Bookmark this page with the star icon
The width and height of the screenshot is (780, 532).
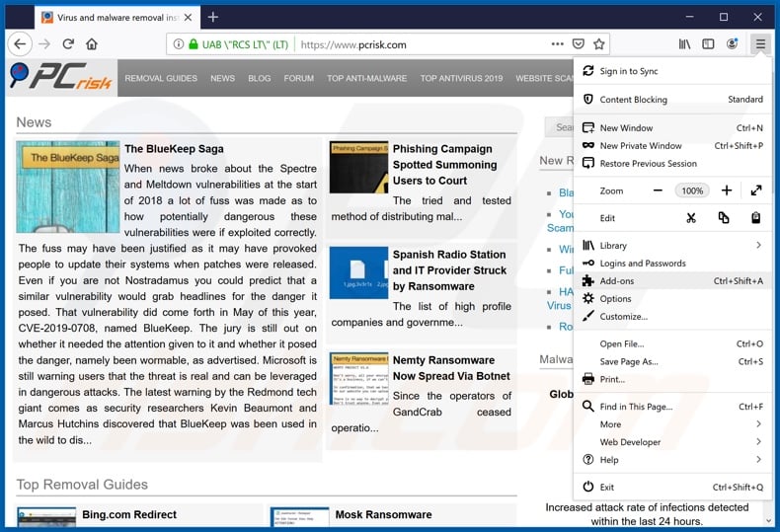pos(599,44)
